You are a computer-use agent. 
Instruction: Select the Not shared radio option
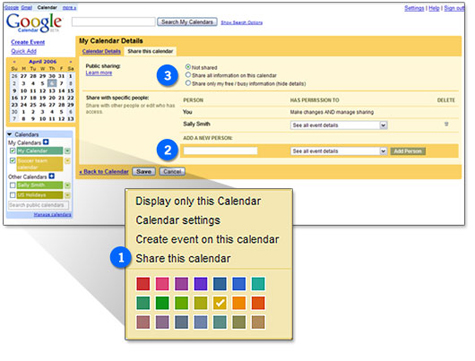pyautogui.click(x=188, y=67)
